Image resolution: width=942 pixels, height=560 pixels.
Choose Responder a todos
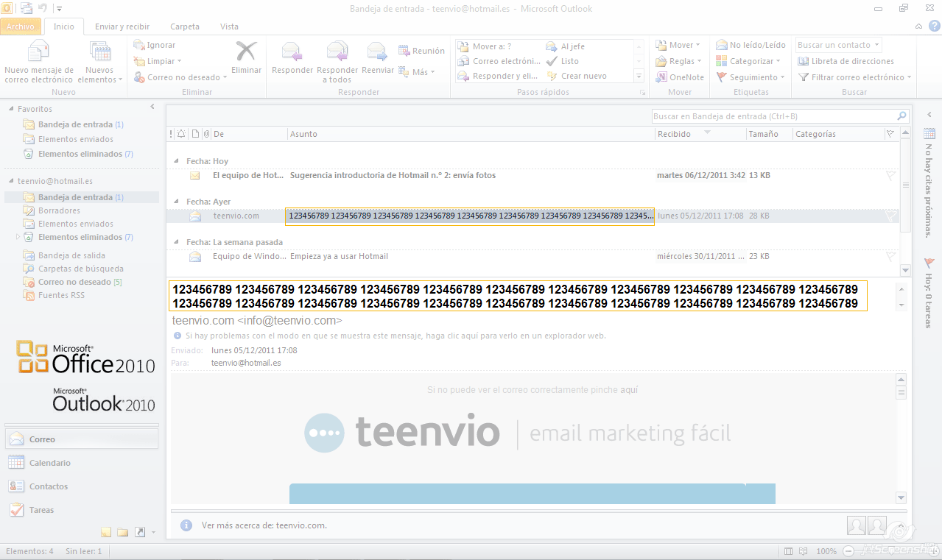point(337,62)
